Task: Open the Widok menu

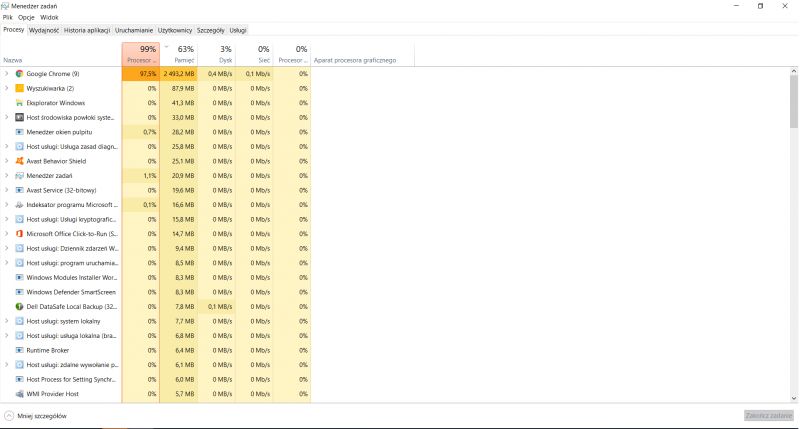Action: pyautogui.click(x=49, y=17)
